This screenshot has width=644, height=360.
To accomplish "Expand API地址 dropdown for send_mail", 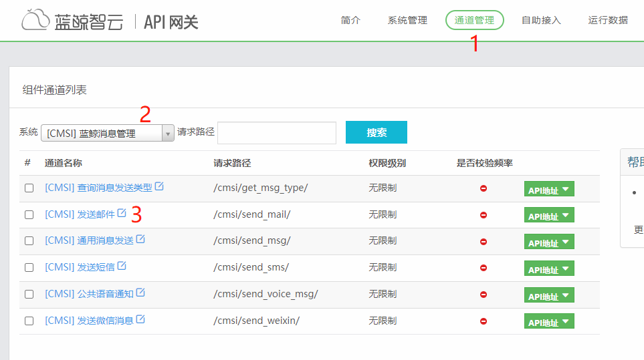I will (549, 215).
